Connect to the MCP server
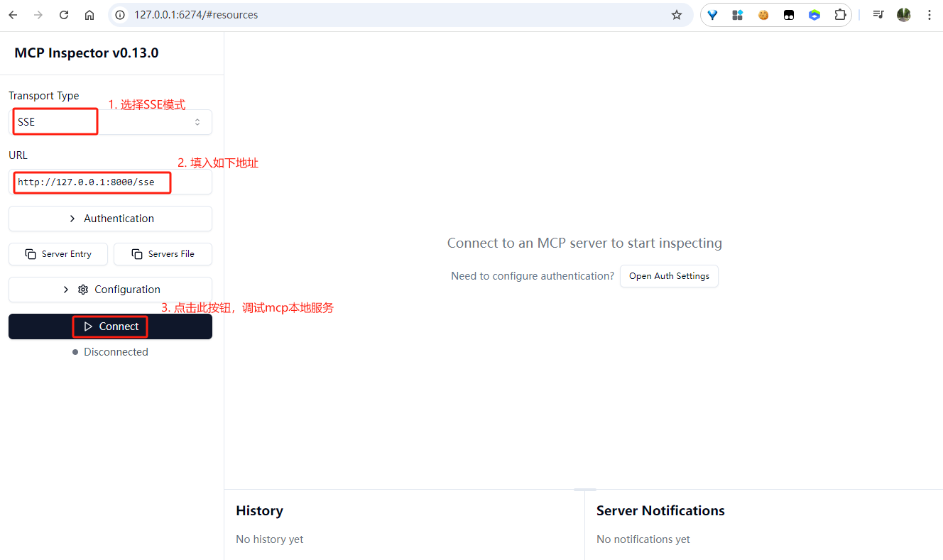Image resolution: width=943 pixels, height=560 pixels. pos(110,326)
